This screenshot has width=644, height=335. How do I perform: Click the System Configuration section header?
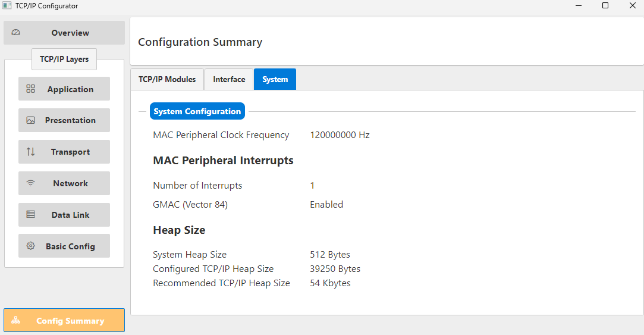click(x=197, y=111)
